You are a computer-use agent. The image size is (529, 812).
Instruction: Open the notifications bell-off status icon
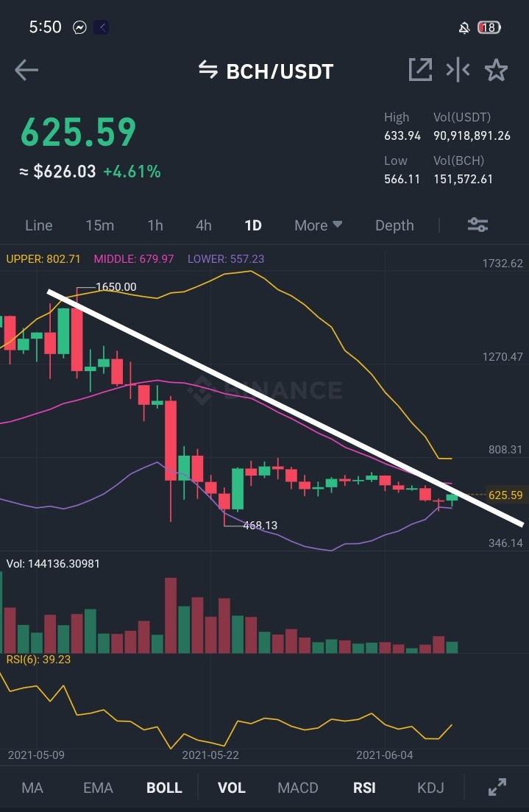[464, 27]
